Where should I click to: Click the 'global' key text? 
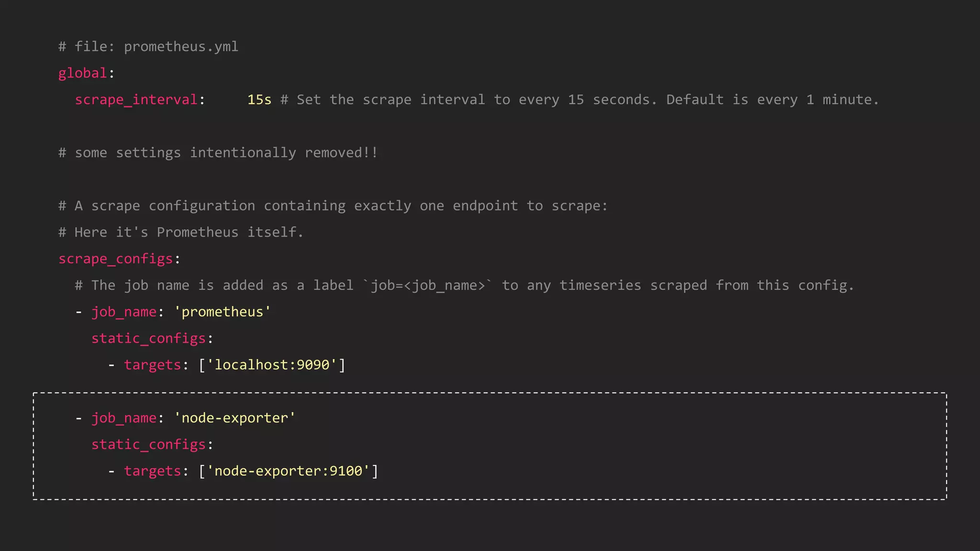click(x=82, y=73)
